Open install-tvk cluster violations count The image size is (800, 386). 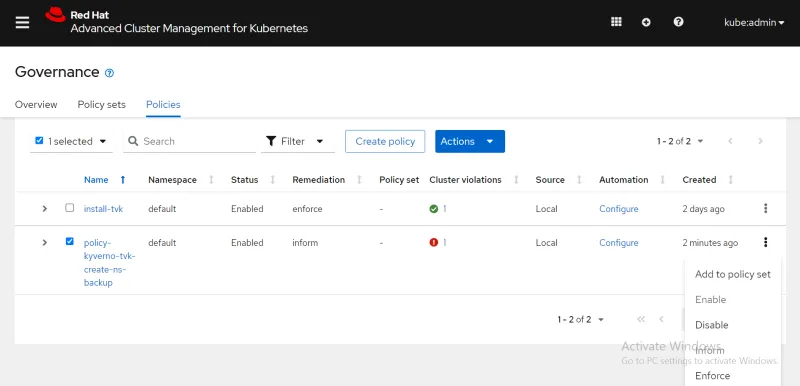tap(444, 209)
